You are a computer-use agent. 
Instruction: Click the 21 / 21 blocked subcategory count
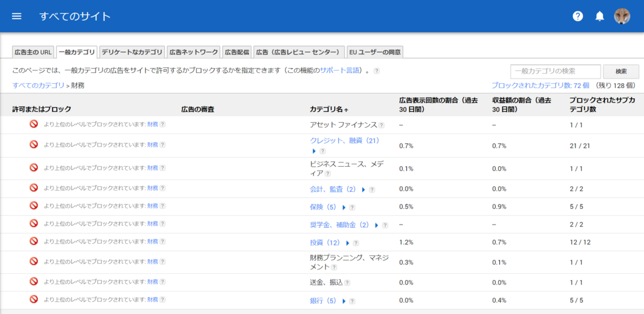pos(580,146)
